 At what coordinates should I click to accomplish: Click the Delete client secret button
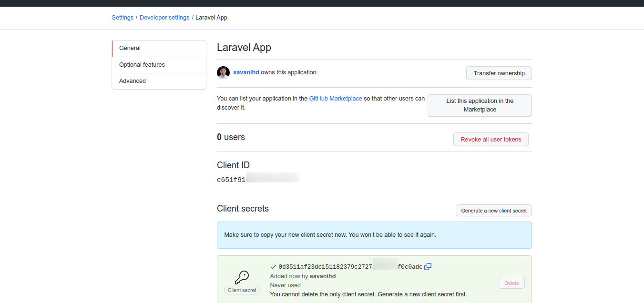(x=511, y=283)
